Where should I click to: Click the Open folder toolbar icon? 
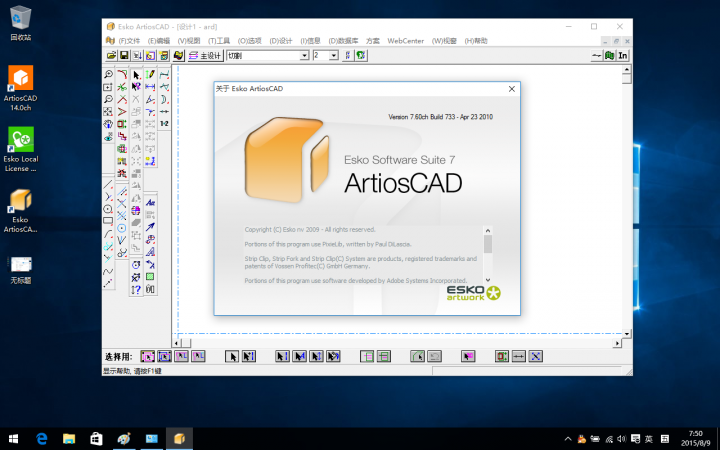click(x=111, y=56)
